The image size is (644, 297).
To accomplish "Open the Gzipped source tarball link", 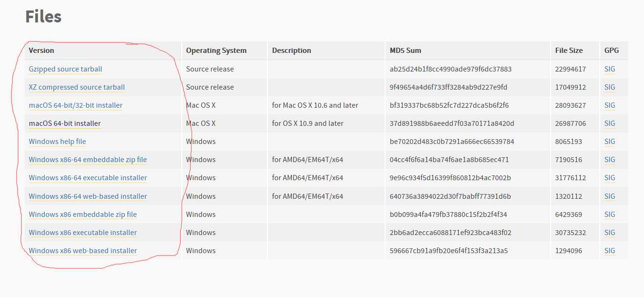I will pos(65,69).
